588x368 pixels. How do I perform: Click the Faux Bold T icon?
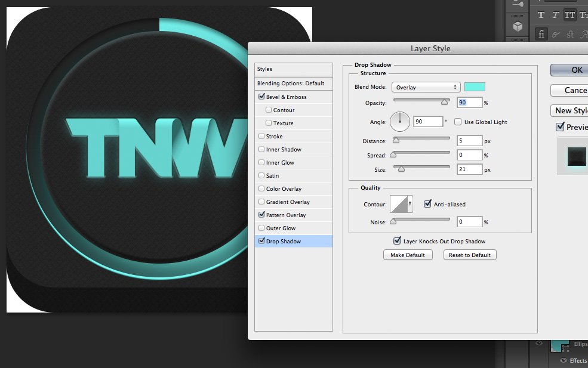pos(541,15)
